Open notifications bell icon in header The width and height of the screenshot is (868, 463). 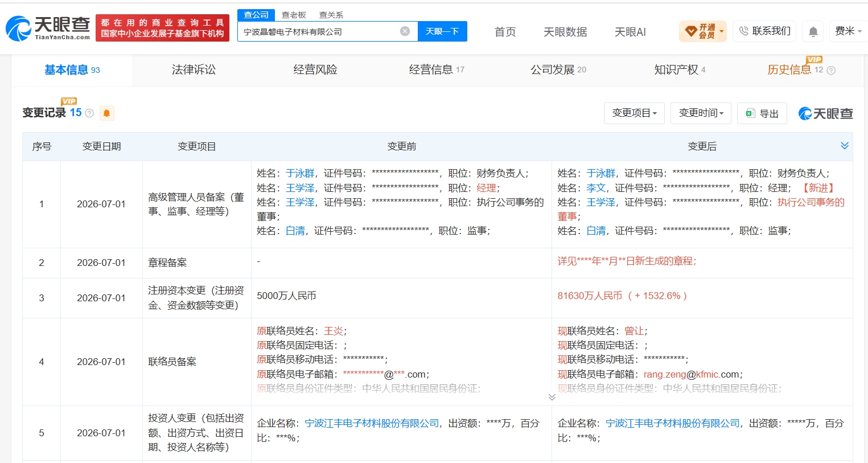click(813, 31)
